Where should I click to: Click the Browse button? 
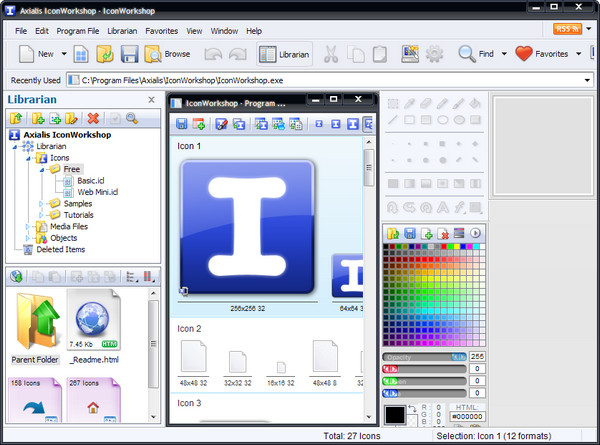pyautogui.click(x=166, y=54)
